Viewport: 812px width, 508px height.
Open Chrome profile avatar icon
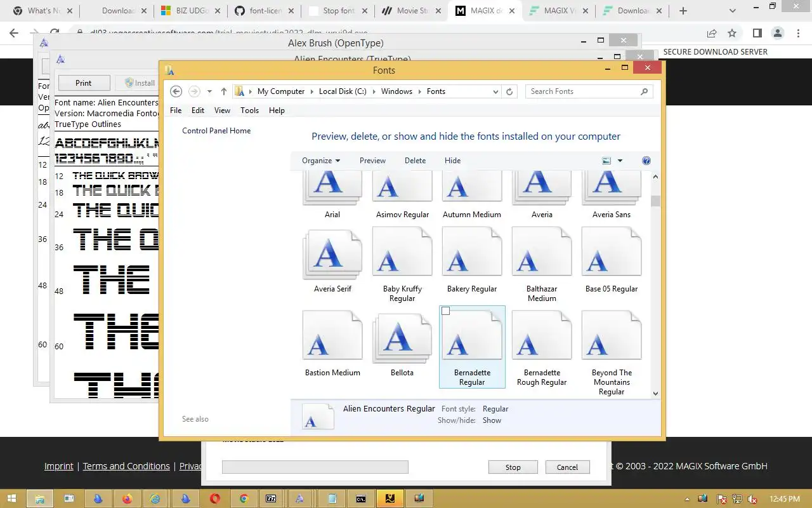point(777,33)
